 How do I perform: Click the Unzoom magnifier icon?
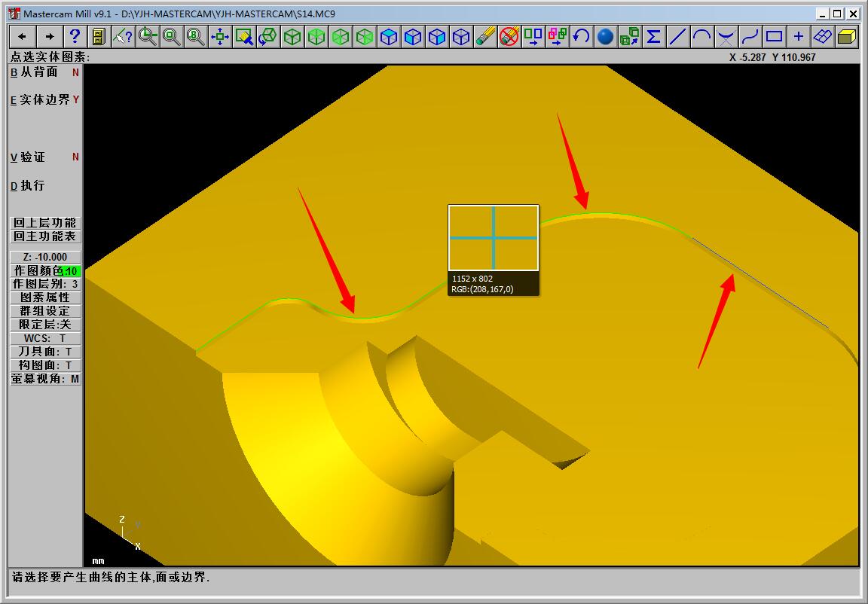(171, 36)
